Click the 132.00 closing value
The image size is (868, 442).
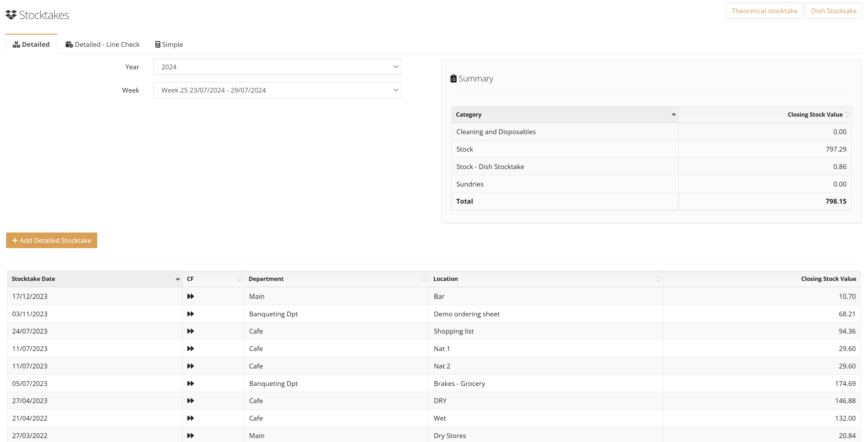(x=845, y=418)
